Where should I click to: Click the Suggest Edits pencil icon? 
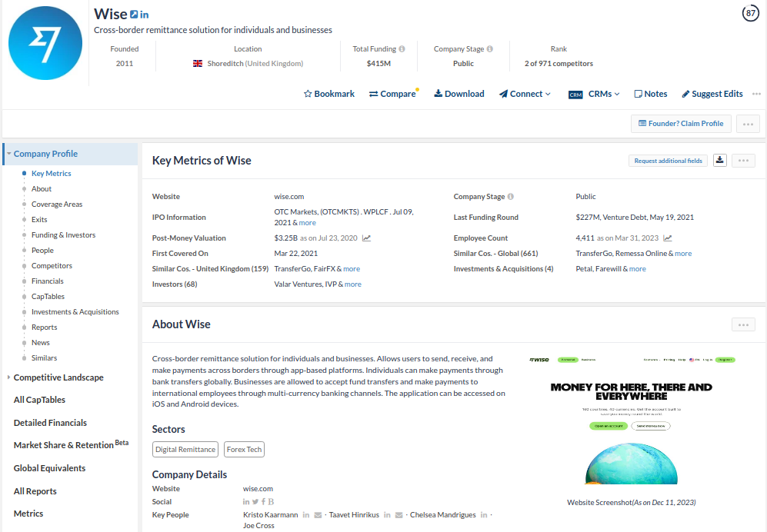(685, 93)
